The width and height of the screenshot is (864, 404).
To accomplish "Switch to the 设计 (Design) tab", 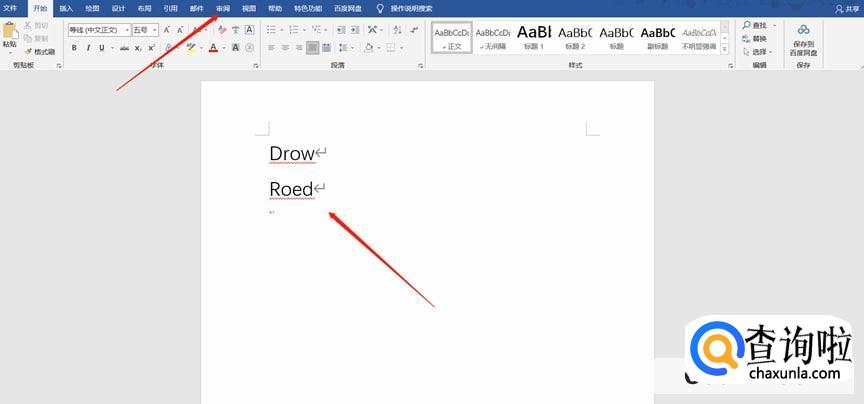I will click(x=118, y=9).
